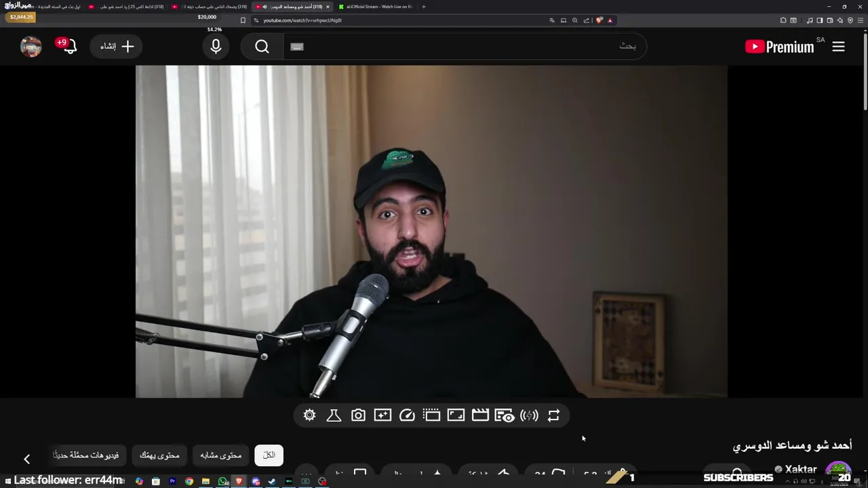This screenshot has width=868, height=488.
Task: Open Xaktar channel name link
Action: coord(801,469)
